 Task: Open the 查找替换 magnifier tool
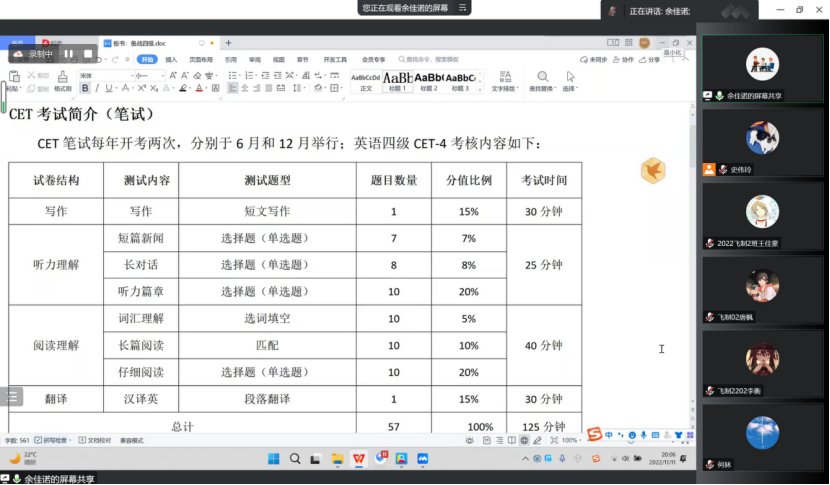click(x=543, y=81)
